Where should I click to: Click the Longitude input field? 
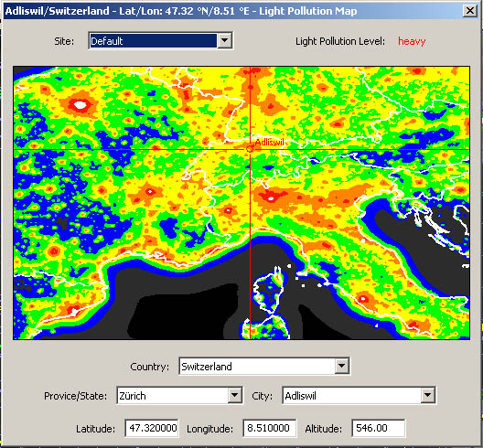pyautogui.click(x=270, y=428)
